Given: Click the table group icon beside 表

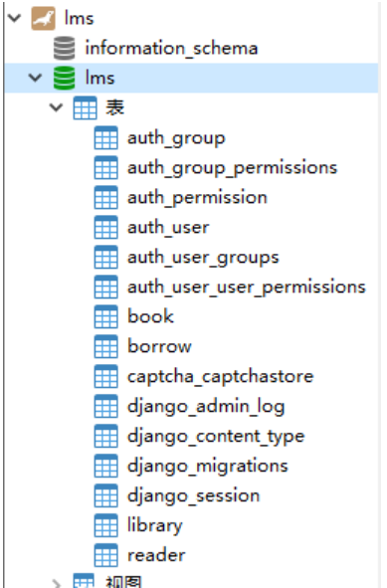Looking at the screenshot, I should click(x=85, y=107).
